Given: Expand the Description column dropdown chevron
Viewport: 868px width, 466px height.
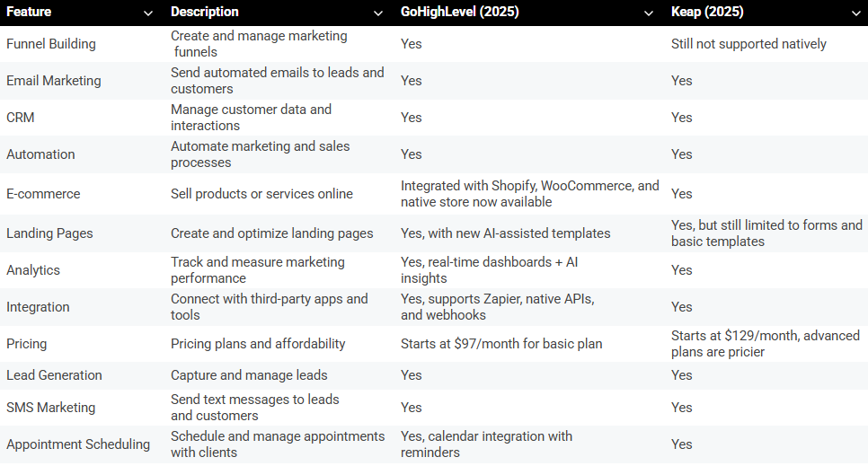Looking at the screenshot, I should (x=378, y=13).
